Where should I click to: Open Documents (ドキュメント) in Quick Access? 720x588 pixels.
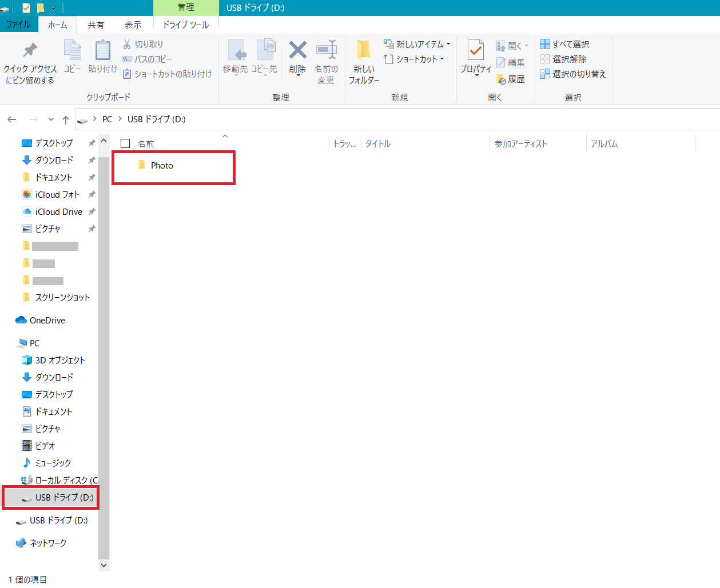(54, 177)
